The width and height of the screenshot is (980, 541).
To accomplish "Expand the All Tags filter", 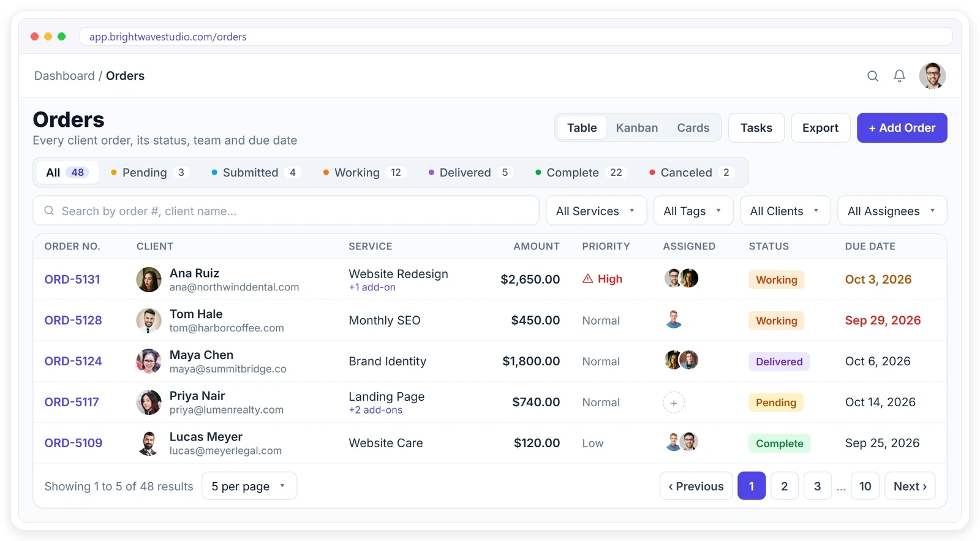I will 693,211.
